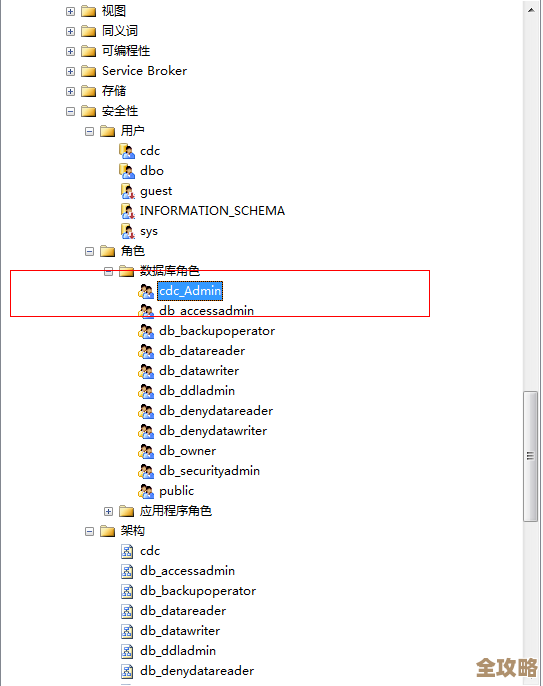This screenshot has height=686, width=543.
Task: Select db_securityadmin role label
Action: (x=209, y=471)
